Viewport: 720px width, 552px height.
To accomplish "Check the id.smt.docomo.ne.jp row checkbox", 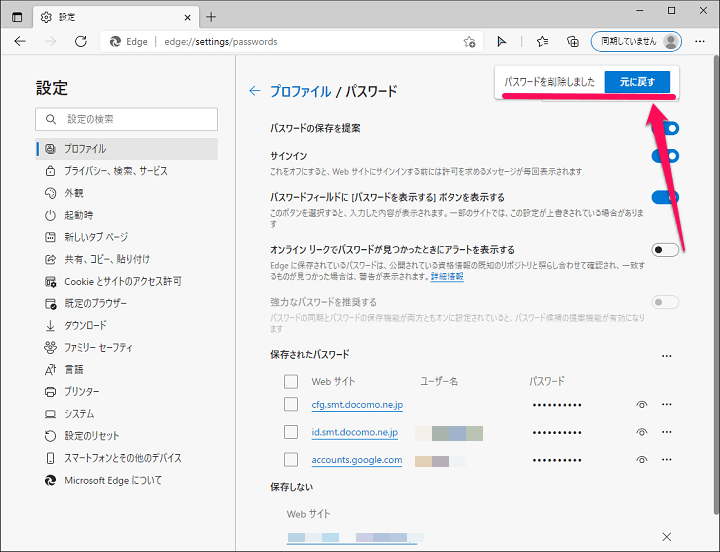I will [291, 432].
